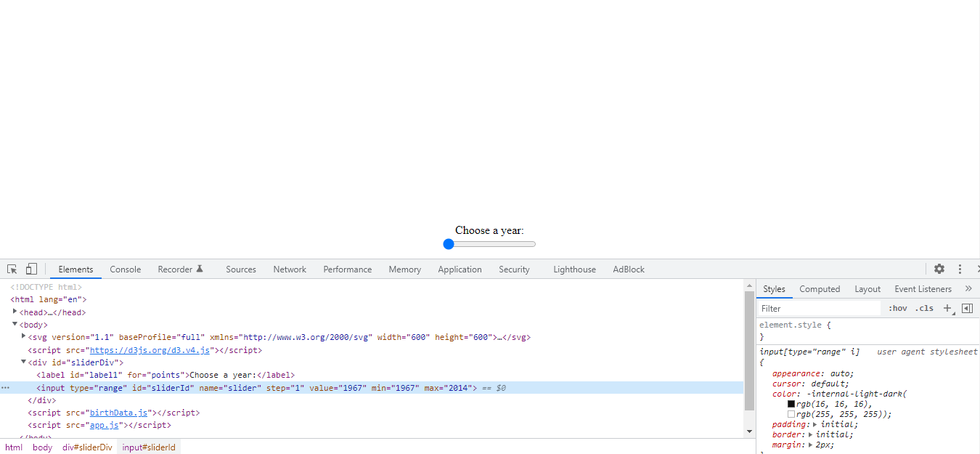Click the black rgb(16, 16, 16) swatch
This screenshot has height=454, width=980.
[x=791, y=404]
